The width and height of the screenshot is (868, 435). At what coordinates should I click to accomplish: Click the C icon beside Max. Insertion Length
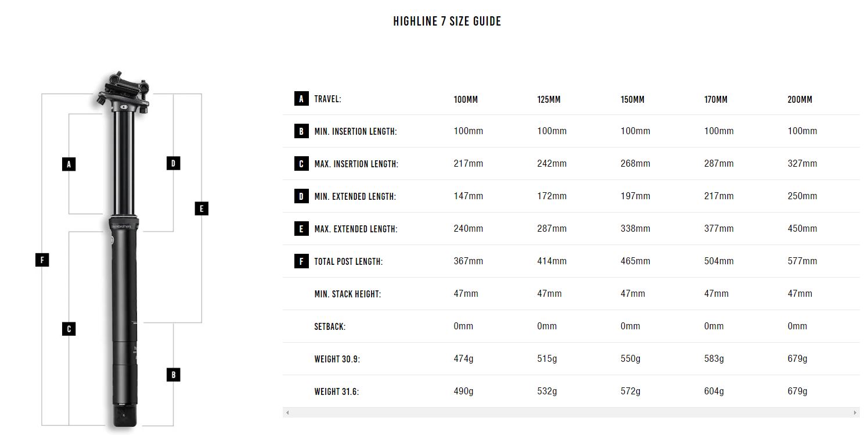click(x=301, y=164)
